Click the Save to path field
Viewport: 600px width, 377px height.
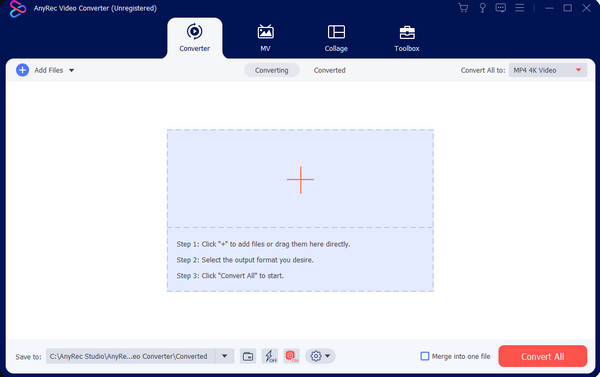pyautogui.click(x=130, y=356)
